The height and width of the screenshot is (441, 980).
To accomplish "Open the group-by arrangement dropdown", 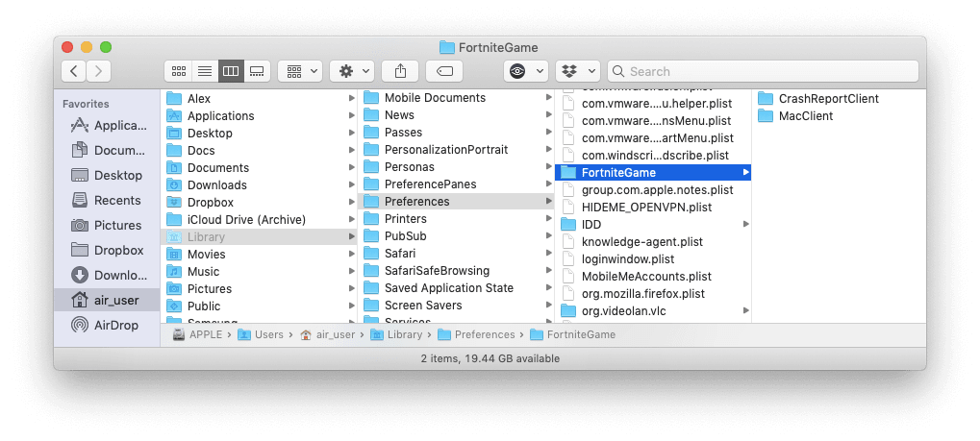I will [300, 71].
